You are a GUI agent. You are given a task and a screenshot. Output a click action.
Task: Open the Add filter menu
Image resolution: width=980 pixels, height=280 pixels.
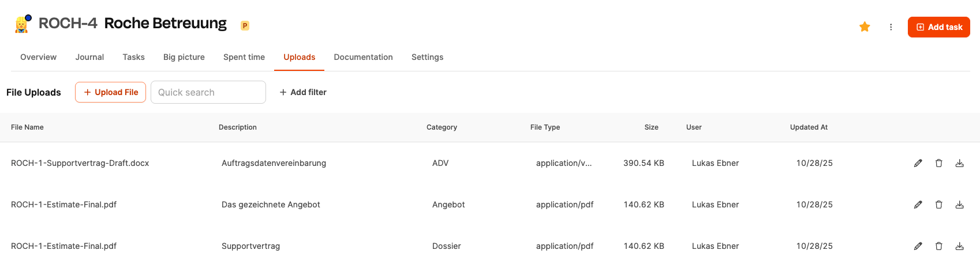click(303, 92)
